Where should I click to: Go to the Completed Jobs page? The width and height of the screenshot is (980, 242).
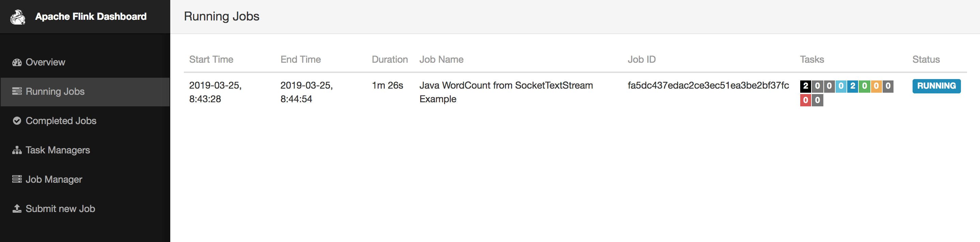(61, 121)
